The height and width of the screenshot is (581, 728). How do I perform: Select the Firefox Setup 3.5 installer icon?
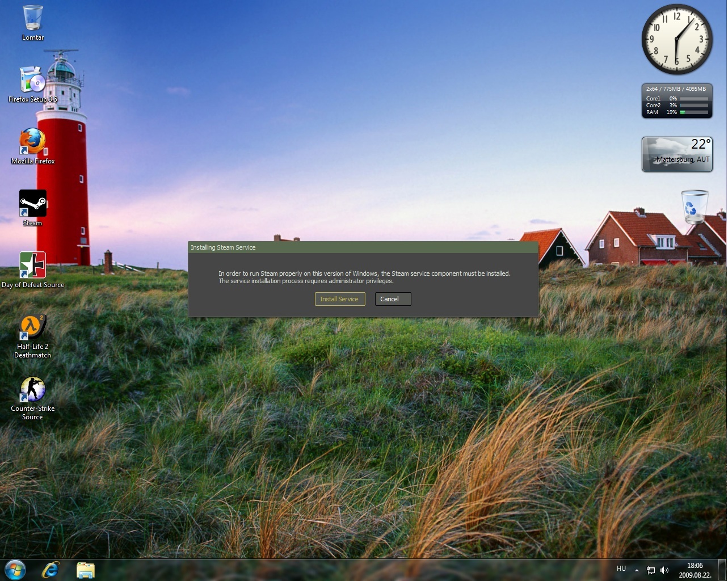coord(33,85)
